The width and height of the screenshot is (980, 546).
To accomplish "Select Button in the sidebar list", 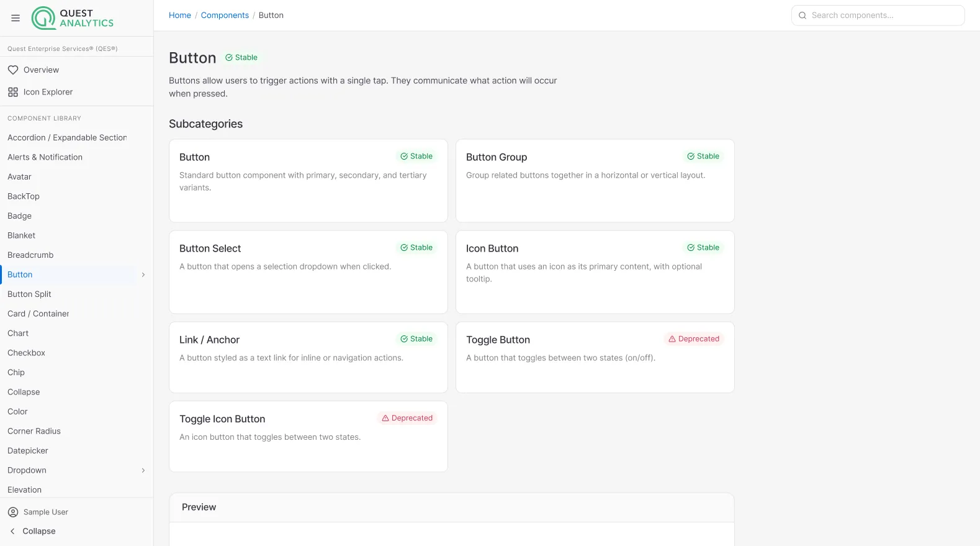I will [x=70, y=275].
